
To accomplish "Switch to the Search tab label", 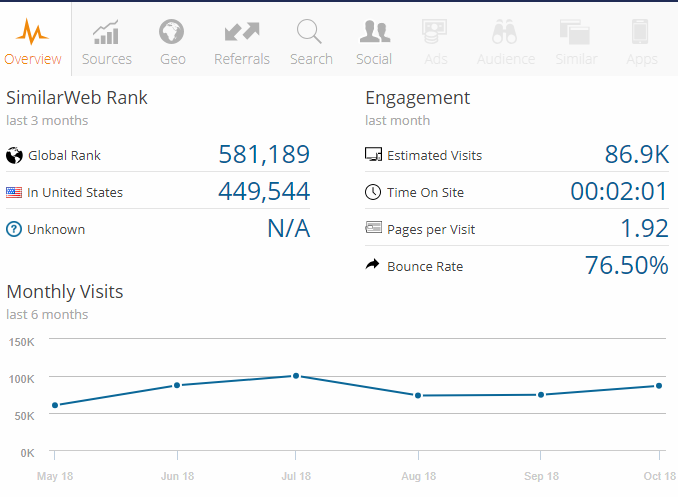I will [x=311, y=59].
